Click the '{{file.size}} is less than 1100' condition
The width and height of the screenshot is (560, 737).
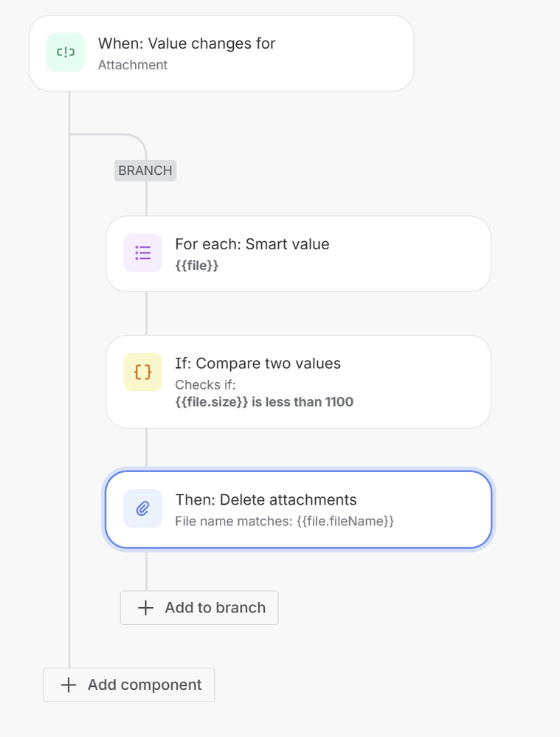pyautogui.click(x=264, y=402)
